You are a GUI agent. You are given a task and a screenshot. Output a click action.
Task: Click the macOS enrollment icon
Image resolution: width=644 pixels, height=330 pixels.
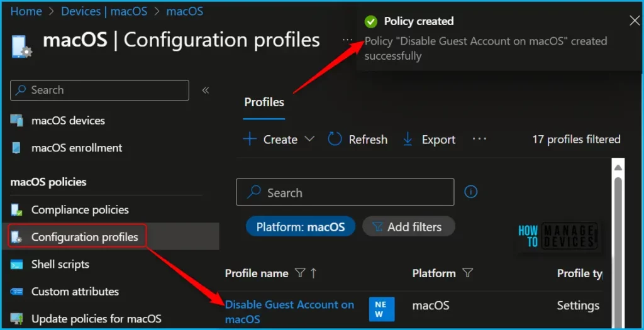[16, 148]
